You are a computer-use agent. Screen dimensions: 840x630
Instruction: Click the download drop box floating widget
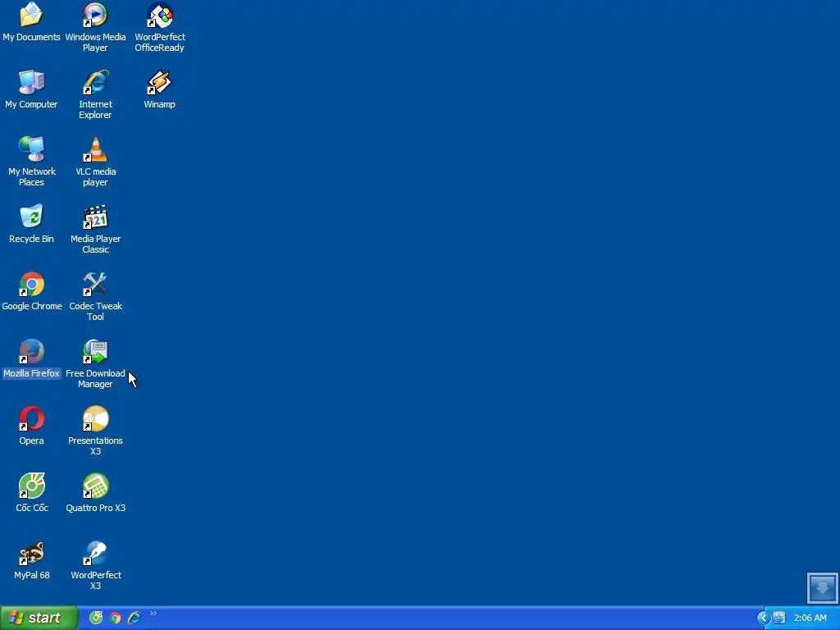click(x=822, y=587)
